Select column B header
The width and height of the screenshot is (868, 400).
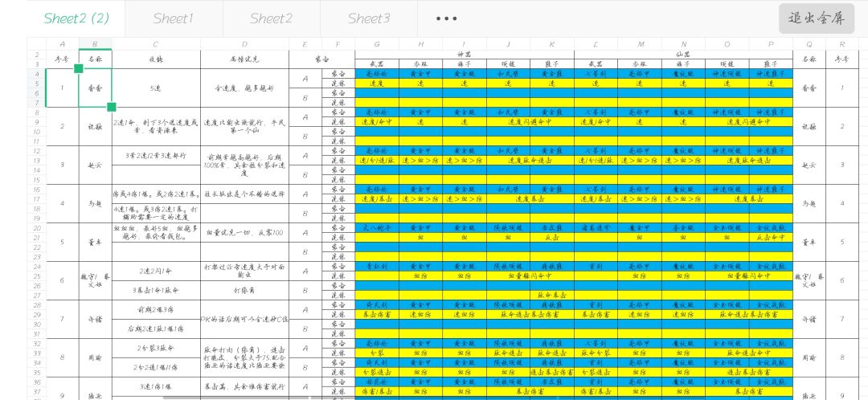(95, 44)
